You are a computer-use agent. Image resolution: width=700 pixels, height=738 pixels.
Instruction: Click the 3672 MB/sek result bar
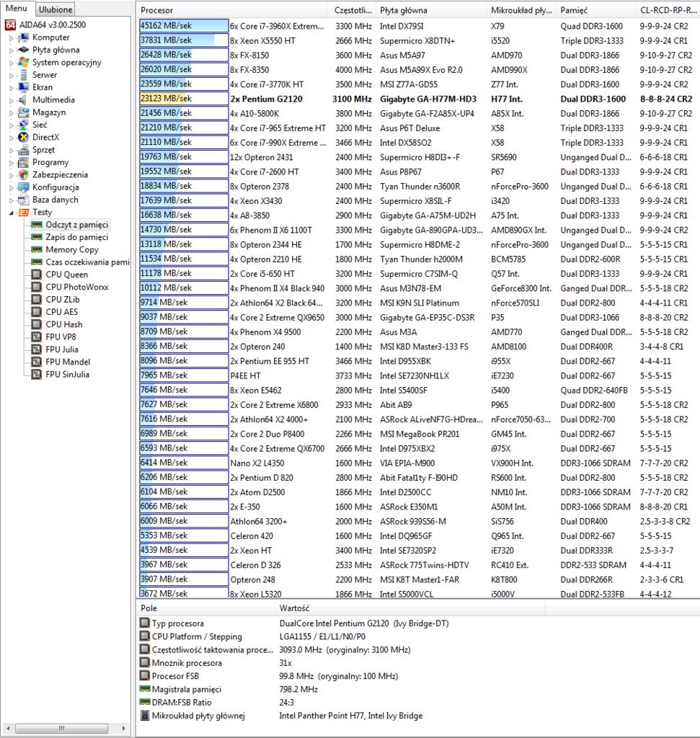(184, 594)
